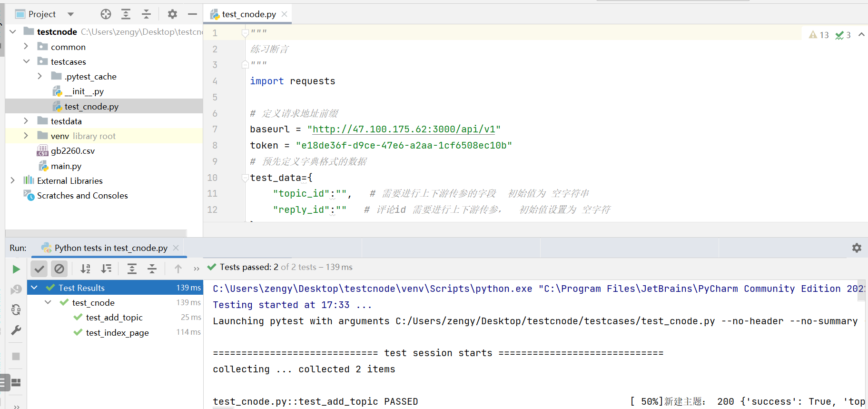Image resolution: width=868 pixels, height=409 pixels.
Task: Hide the Project tool window
Action: pyautogui.click(x=192, y=14)
